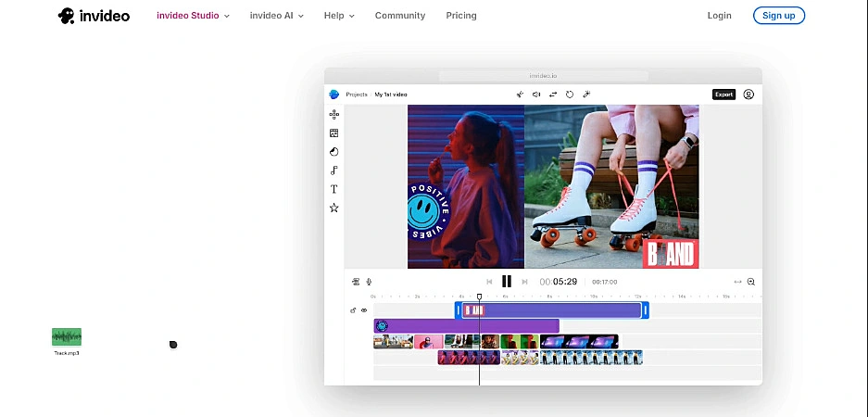Open the templates sidebar icon
This screenshot has width=868, height=417.
(333, 115)
